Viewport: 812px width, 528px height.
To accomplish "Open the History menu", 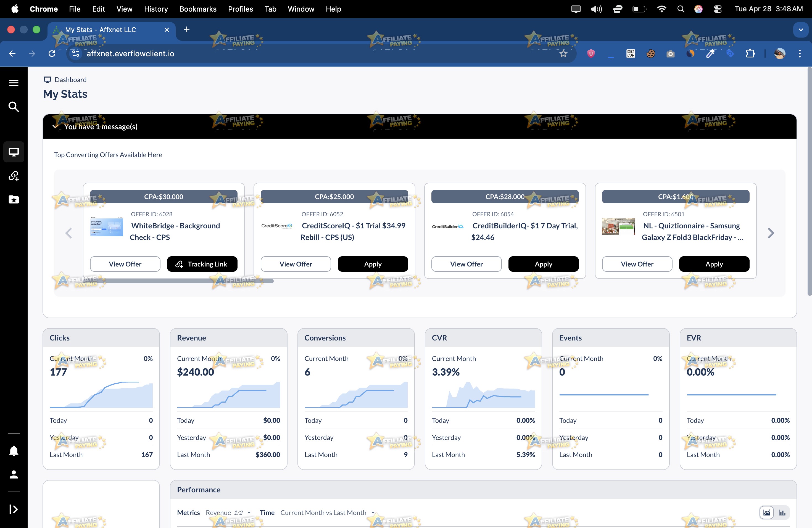I will [156, 9].
